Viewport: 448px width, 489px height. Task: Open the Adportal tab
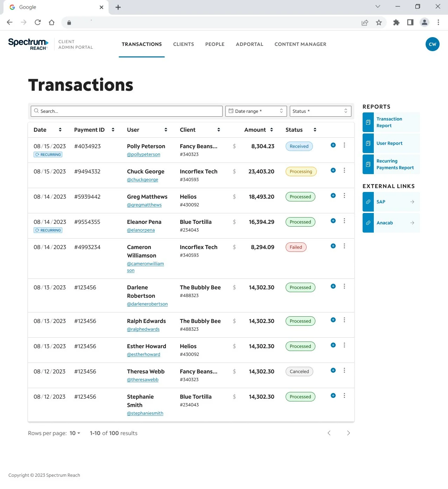coord(250,44)
